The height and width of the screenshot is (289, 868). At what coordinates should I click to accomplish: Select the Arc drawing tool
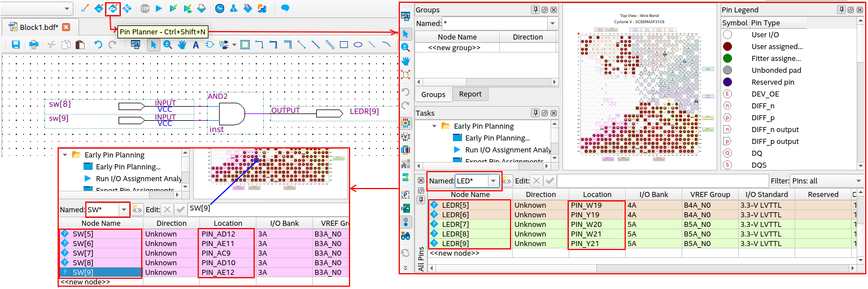(386, 45)
